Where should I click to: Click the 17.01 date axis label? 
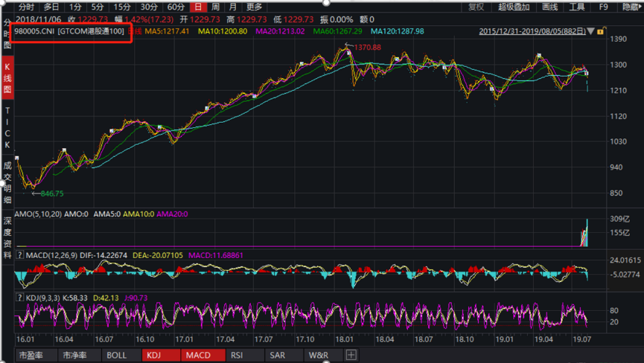click(184, 340)
